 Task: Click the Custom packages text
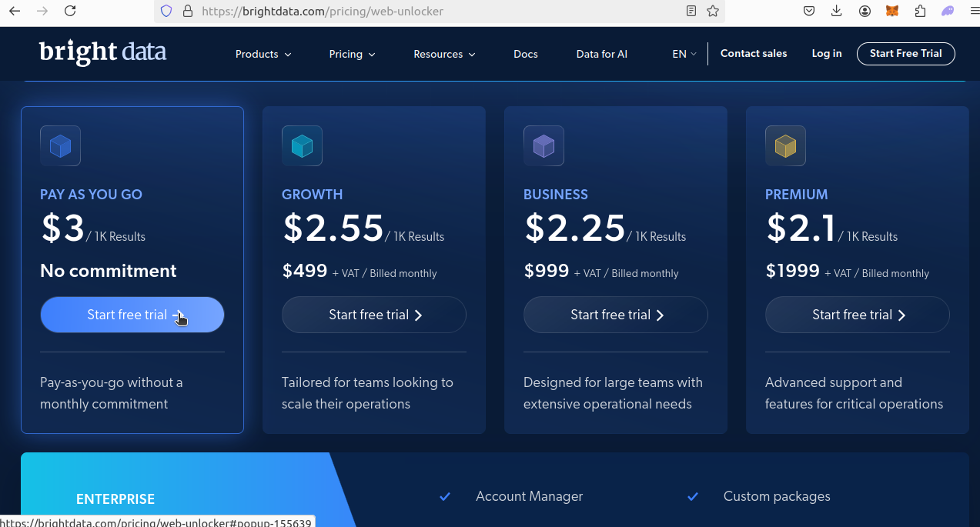(777, 497)
